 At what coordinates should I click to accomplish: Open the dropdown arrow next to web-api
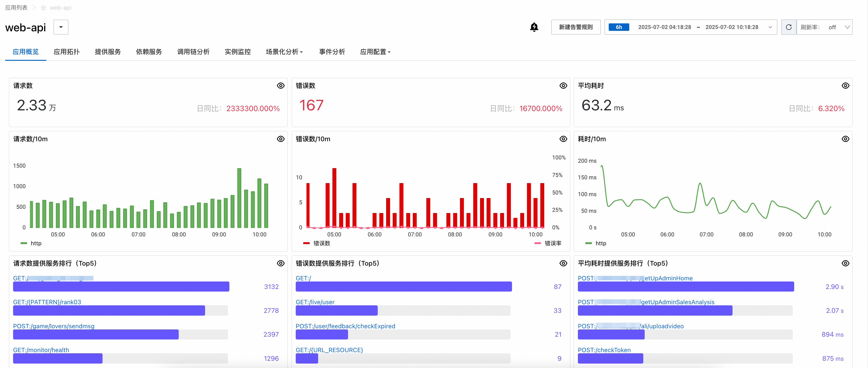[x=61, y=27]
